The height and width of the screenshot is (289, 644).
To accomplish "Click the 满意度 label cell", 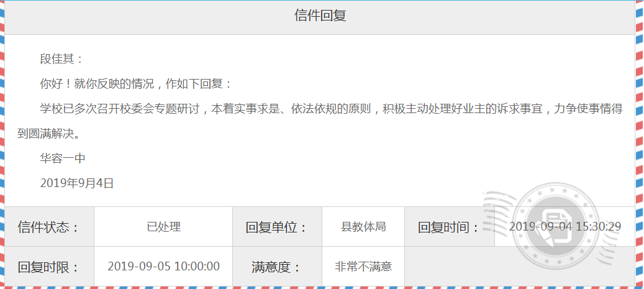I will pos(277,267).
